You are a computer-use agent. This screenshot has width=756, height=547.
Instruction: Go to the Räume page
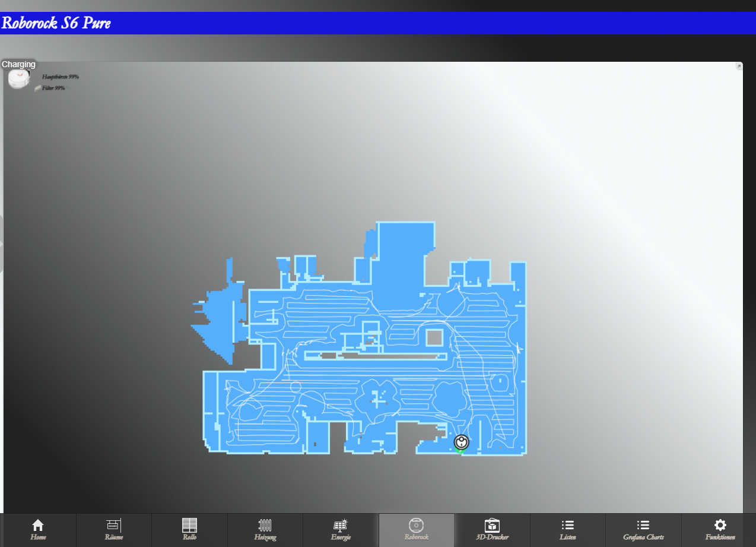(x=113, y=530)
